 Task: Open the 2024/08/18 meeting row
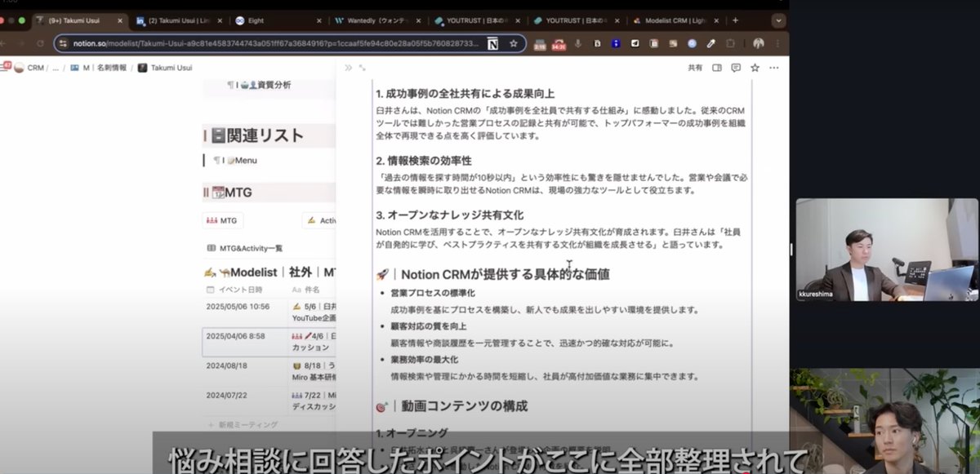click(269, 371)
